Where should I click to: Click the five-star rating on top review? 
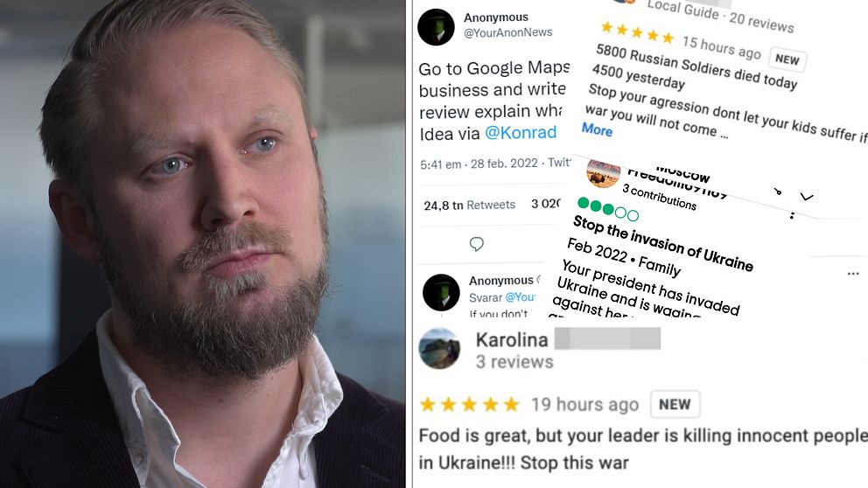pyautogui.click(x=637, y=32)
